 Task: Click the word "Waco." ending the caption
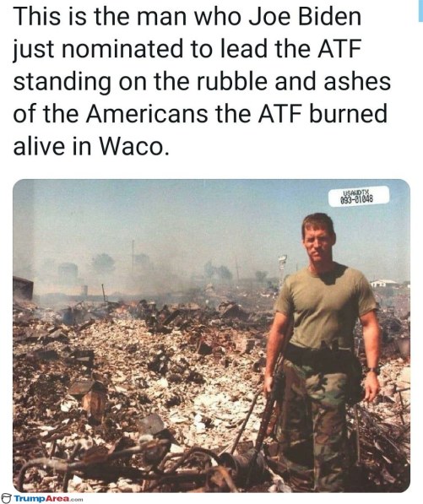(133, 146)
